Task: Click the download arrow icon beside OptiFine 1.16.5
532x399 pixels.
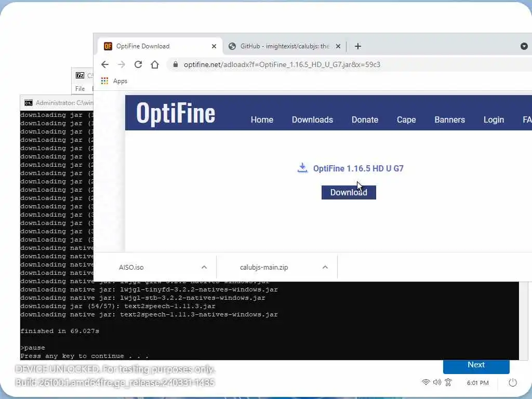Action: tap(302, 168)
